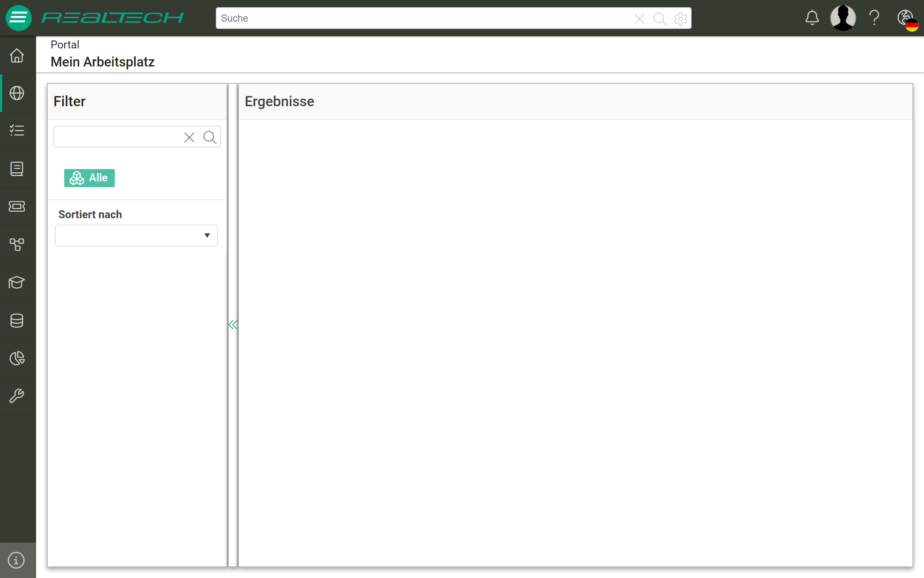Viewport: 924px width, 578px height.
Task: Open the notifications bell
Action: 812,18
